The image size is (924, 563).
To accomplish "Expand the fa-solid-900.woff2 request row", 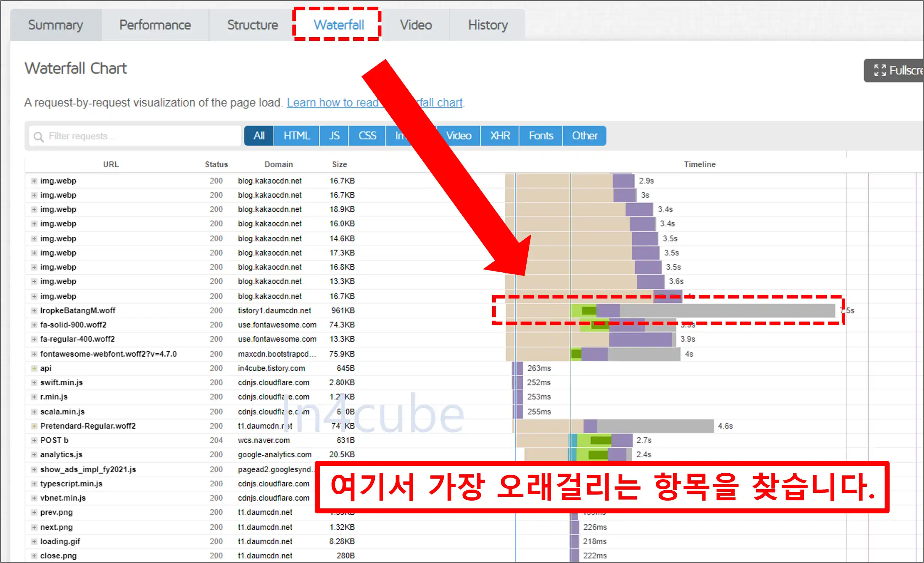I will coord(34,325).
